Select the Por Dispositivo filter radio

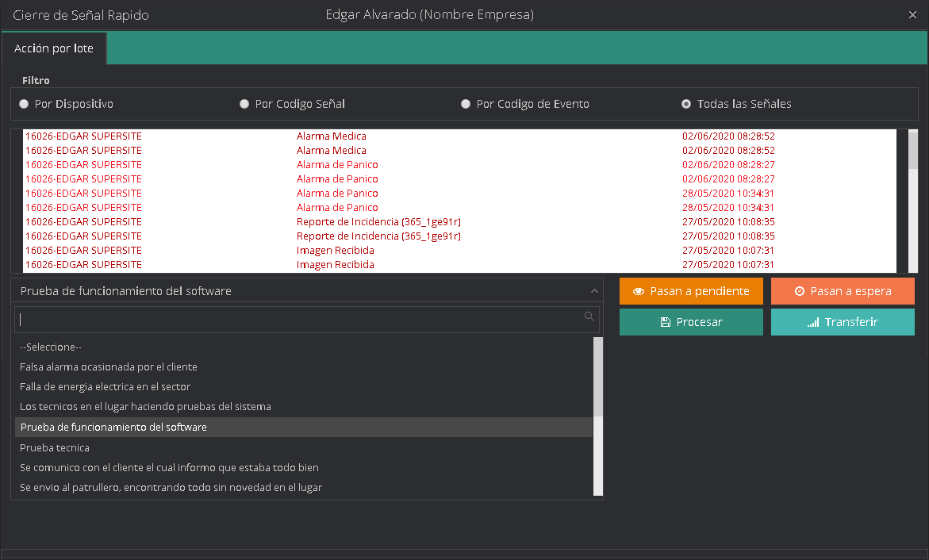[24, 104]
